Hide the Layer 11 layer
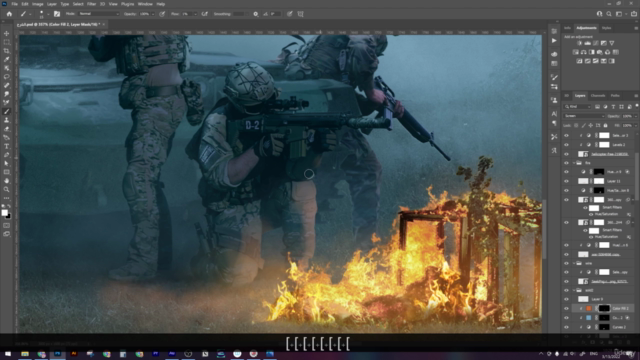This screenshot has width=640, height=360. pyautogui.click(x=566, y=181)
